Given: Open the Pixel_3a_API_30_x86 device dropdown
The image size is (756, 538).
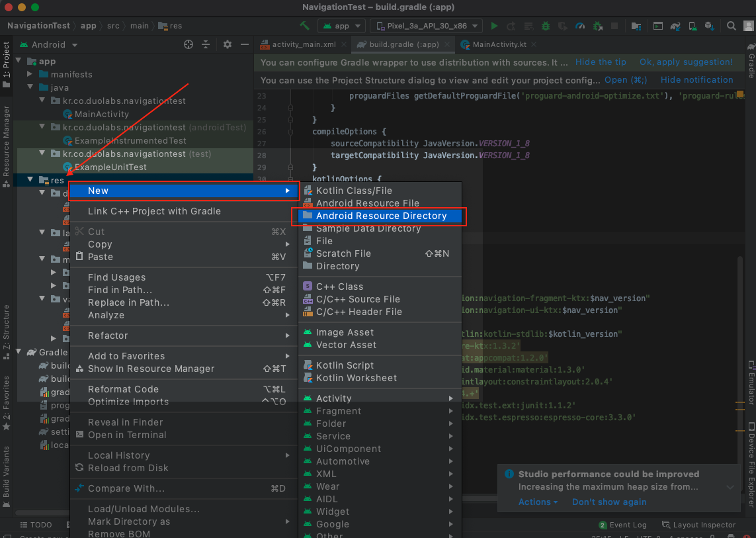Looking at the screenshot, I should tap(426, 26).
